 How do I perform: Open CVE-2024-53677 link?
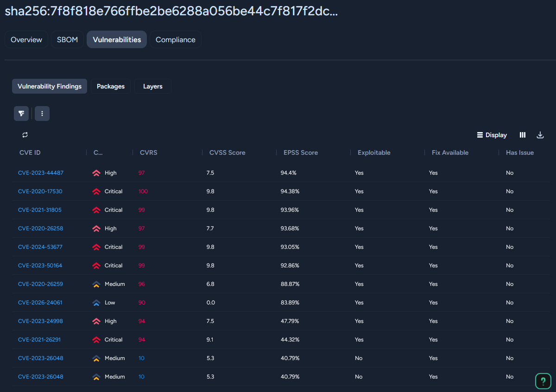click(x=40, y=247)
